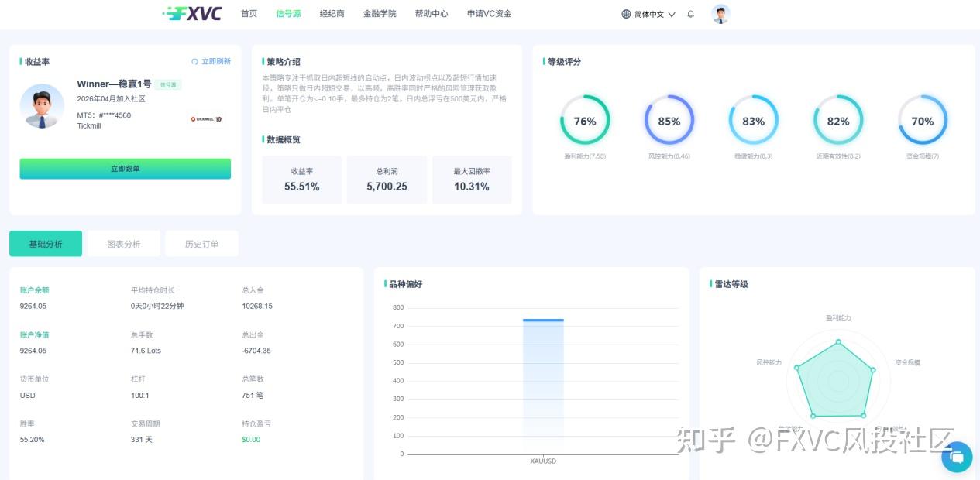
Task: Open 帮助中心 navigation item
Action: coord(432,14)
